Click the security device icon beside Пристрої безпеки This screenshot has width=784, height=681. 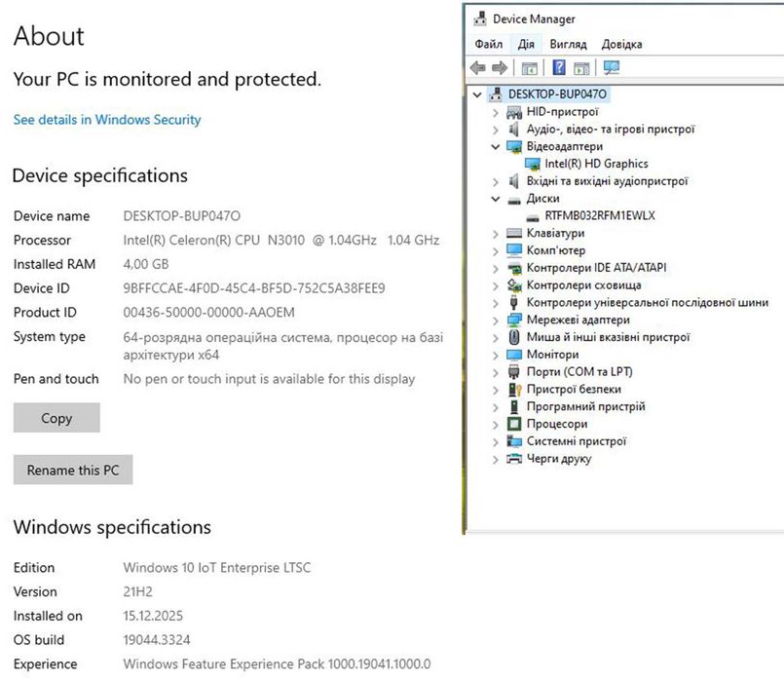pos(514,389)
